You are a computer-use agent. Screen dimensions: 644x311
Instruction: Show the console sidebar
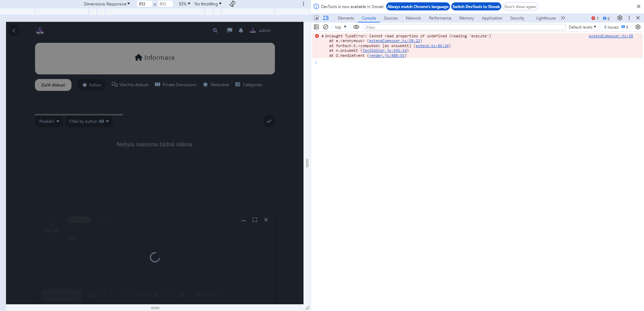click(x=316, y=27)
